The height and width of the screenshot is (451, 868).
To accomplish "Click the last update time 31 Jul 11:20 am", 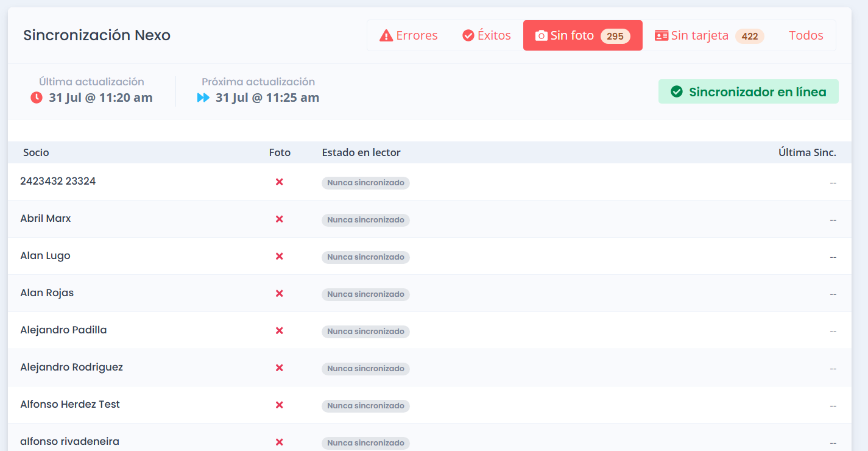I will [x=101, y=98].
